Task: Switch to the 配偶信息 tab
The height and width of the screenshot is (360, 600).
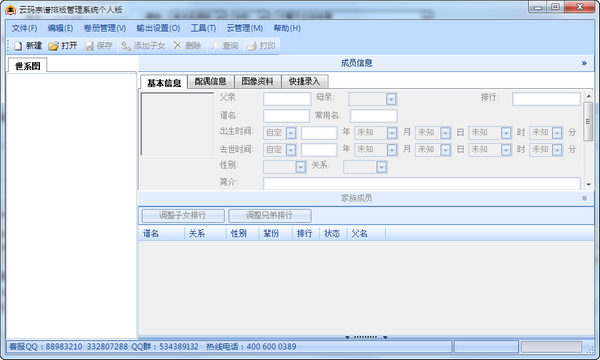Action: (x=210, y=81)
